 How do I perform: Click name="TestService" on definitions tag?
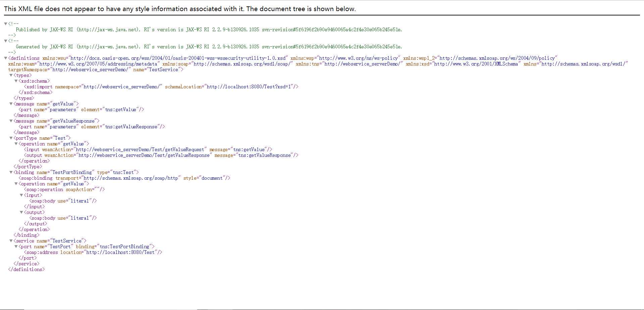pos(157,70)
